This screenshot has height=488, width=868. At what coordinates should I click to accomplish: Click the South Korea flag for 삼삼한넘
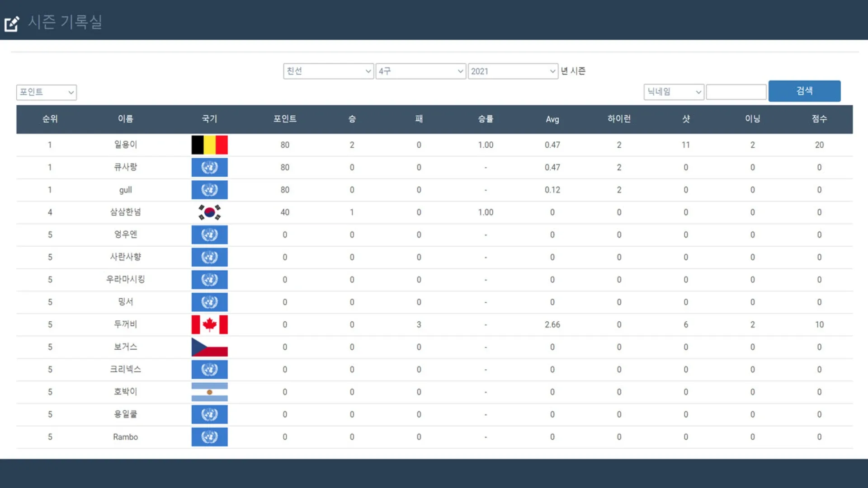point(209,212)
